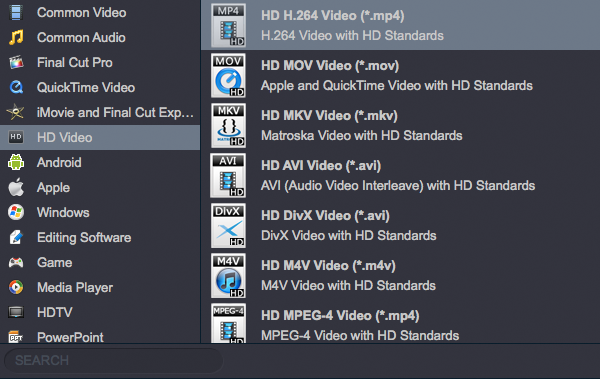Choose the QuickTime Video category
This screenshot has width=600, height=379.
tap(100, 87)
